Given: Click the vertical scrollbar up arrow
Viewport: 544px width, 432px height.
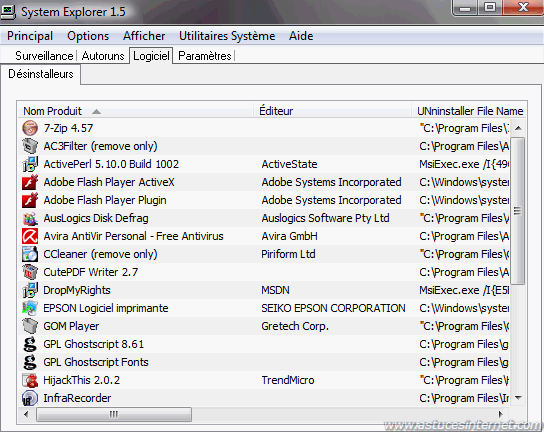Looking at the screenshot, I should [x=518, y=128].
